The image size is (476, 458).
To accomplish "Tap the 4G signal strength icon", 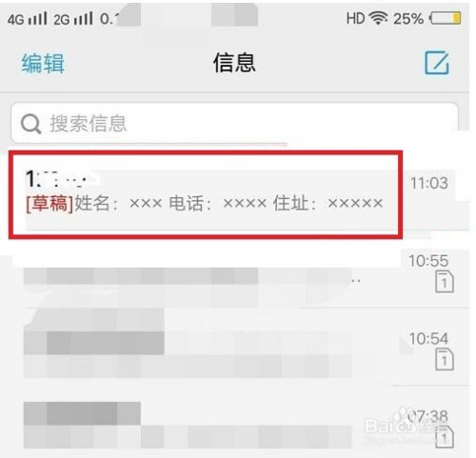I will (x=28, y=19).
